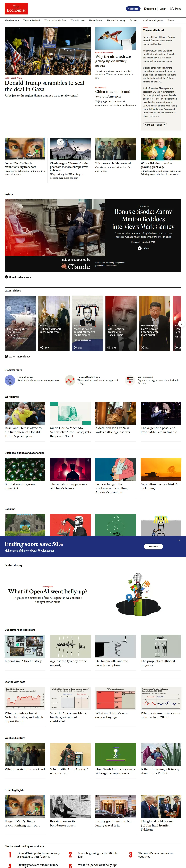This screenshot has width=186, height=868.
Task: Open the Weekly edition tab
Action: click(x=12, y=21)
